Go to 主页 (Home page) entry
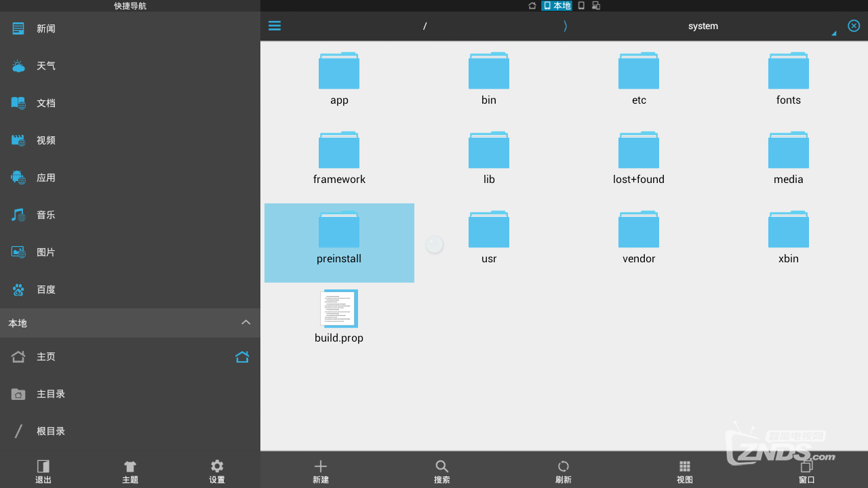This screenshot has width=868, height=488. 130,357
